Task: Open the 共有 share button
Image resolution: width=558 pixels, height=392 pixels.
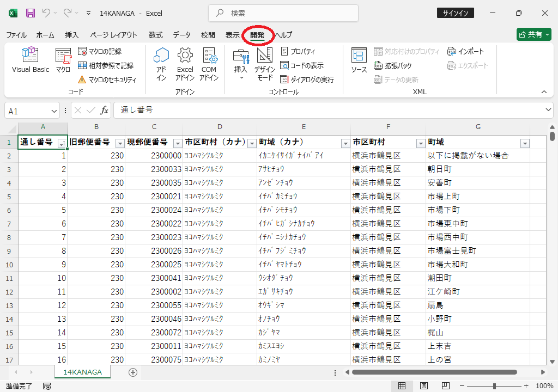Action: coord(534,34)
